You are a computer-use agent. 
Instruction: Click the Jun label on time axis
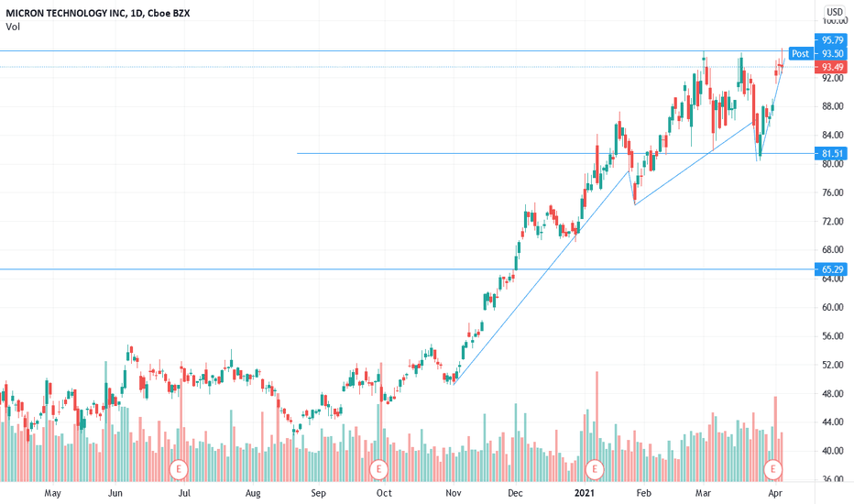point(115,493)
